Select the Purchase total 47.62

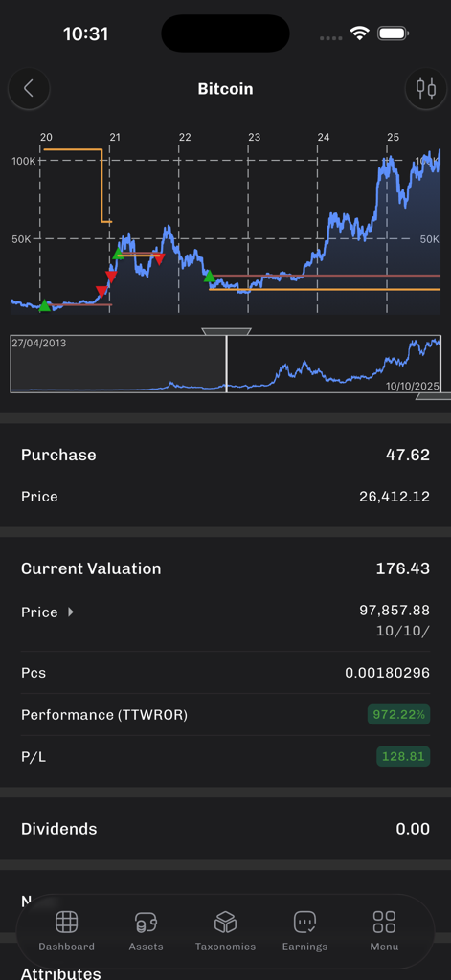tap(408, 455)
